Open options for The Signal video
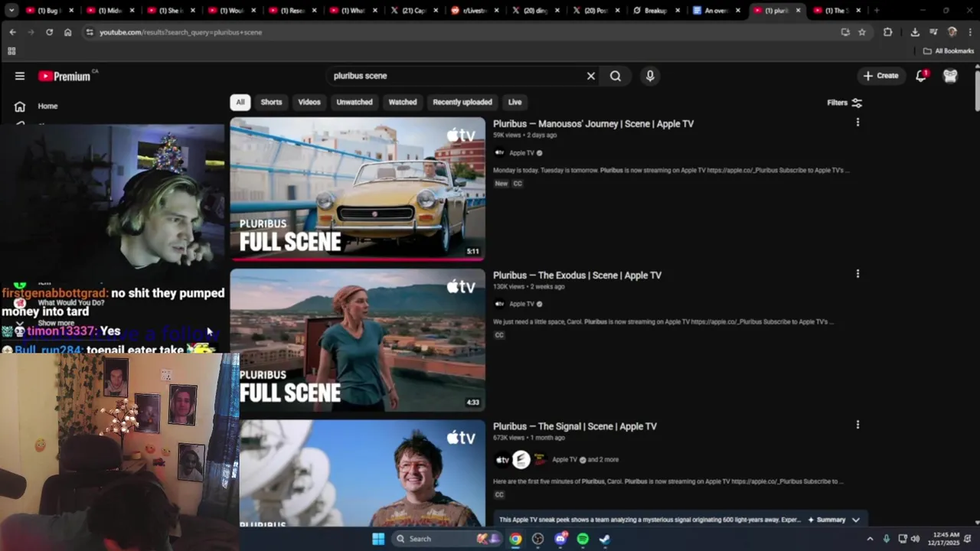The width and height of the screenshot is (980, 551). [857, 425]
